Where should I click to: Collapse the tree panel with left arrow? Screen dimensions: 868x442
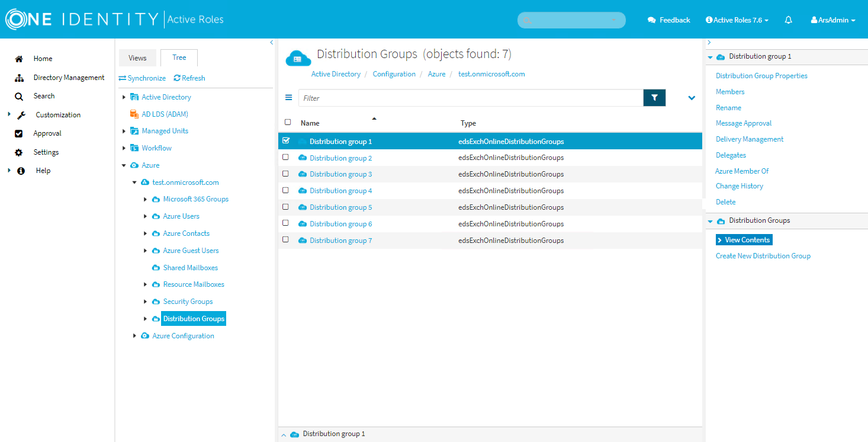272,42
